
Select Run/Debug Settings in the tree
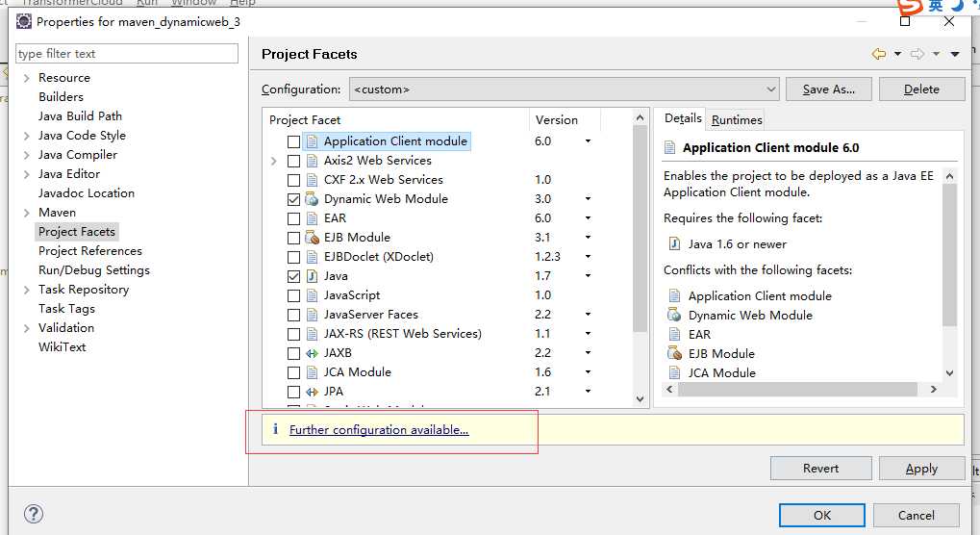93,270
